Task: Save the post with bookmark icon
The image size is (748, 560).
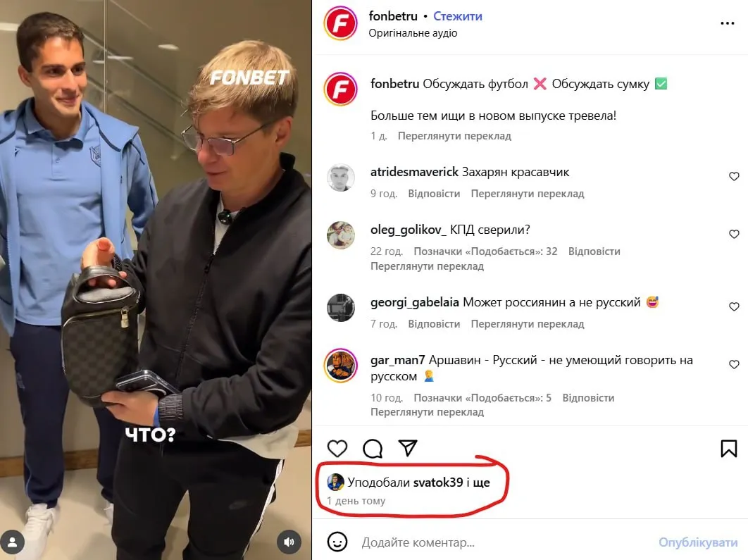Action: point(728,449)
